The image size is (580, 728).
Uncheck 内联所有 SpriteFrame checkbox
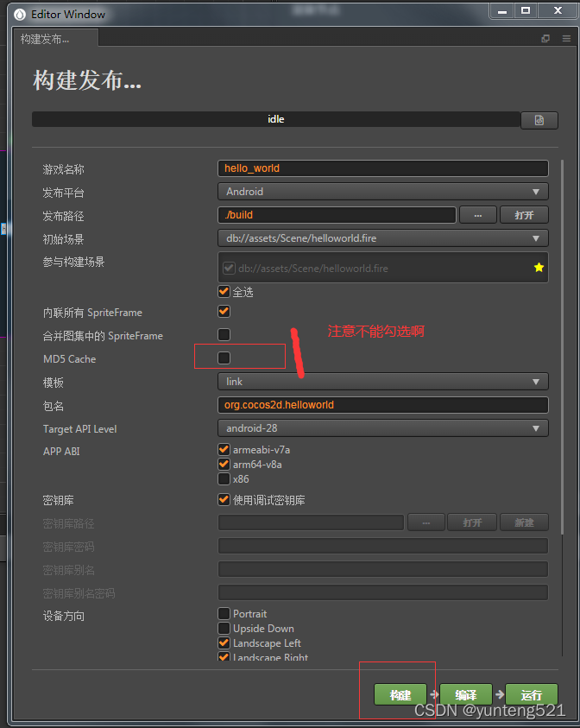click(x=224, y=311)
